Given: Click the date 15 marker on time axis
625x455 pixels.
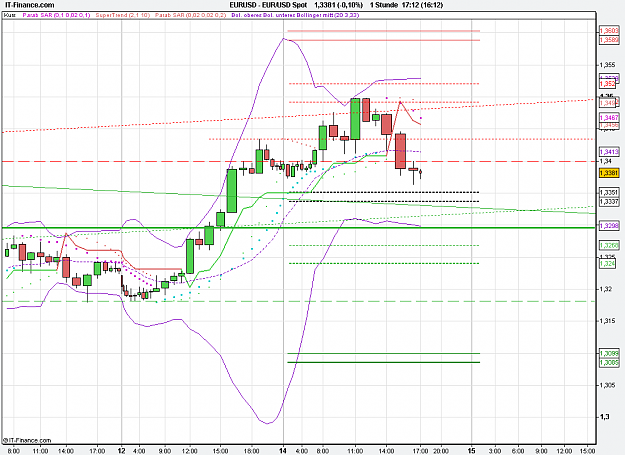Looking at the screenshot, I should point(472,451).
